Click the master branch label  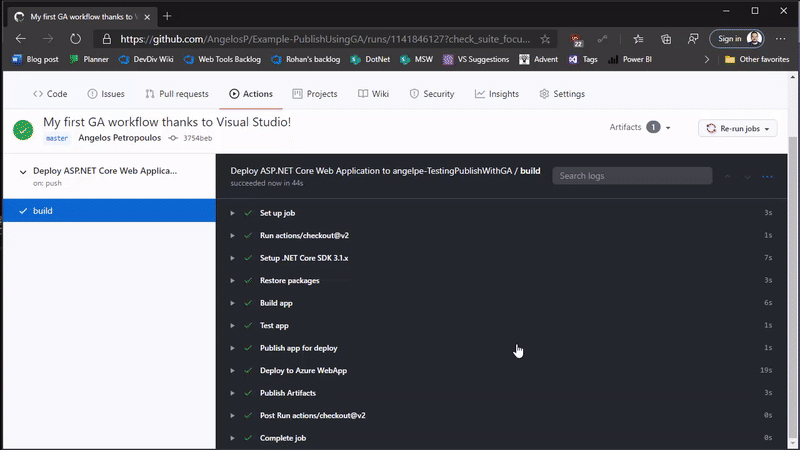pos(57,138)
